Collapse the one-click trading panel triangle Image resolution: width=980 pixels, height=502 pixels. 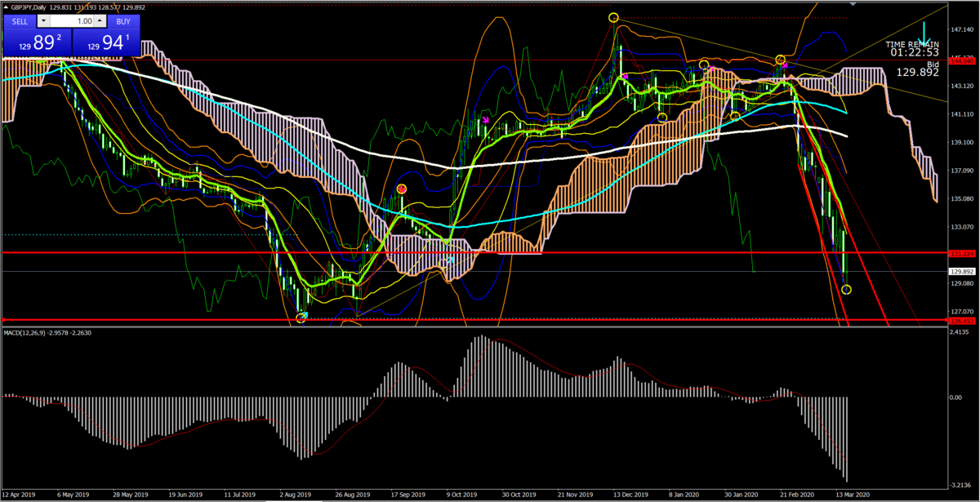[x=7, y=7]
